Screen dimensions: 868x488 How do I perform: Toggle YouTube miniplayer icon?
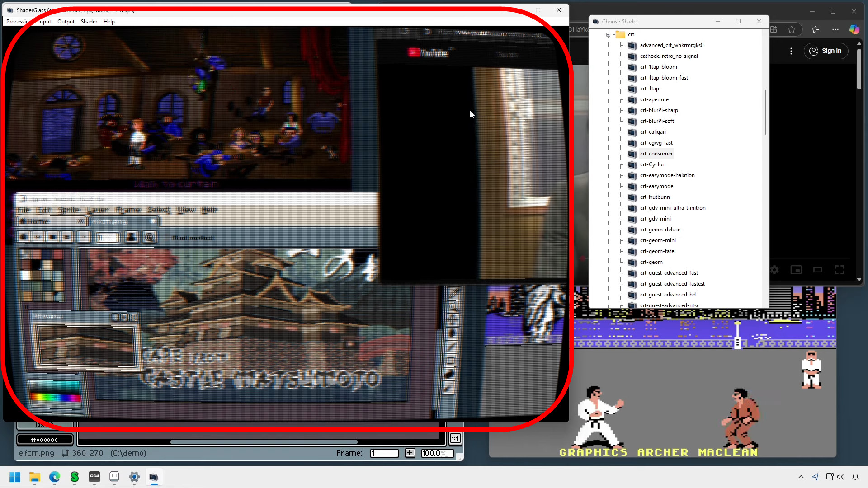(x=796, y=270)
